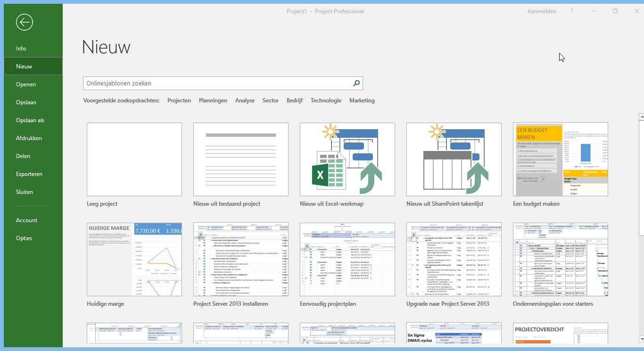The height and width of the screenshot is (351, 644).
Task: Click the Technologie suggested search link
Action: (326, 100)
